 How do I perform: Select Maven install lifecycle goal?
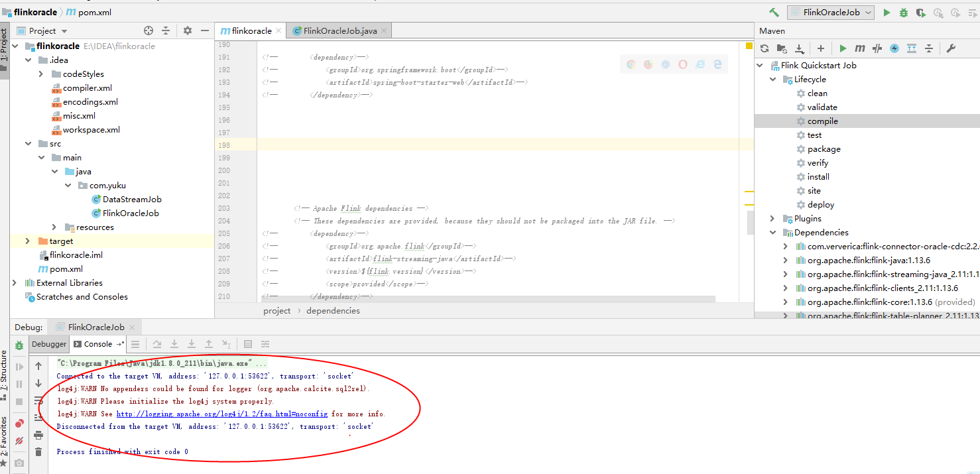pyautogui.click(x=818, y=177)
